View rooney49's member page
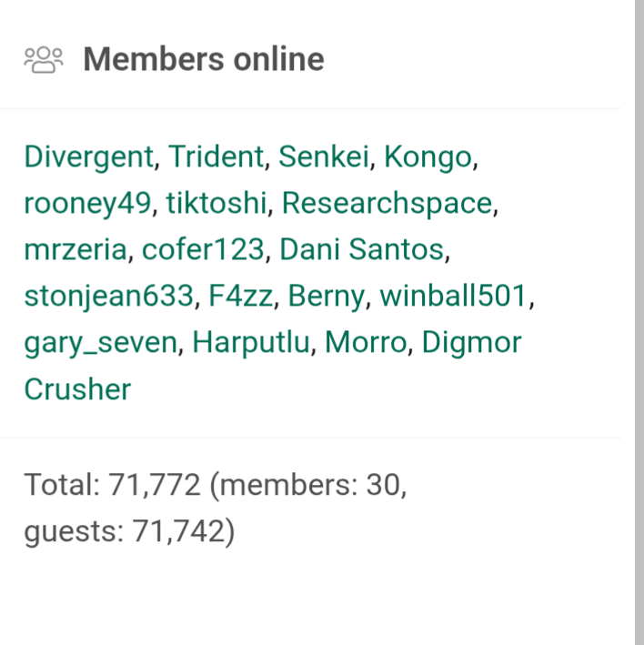 coord(87,203)
